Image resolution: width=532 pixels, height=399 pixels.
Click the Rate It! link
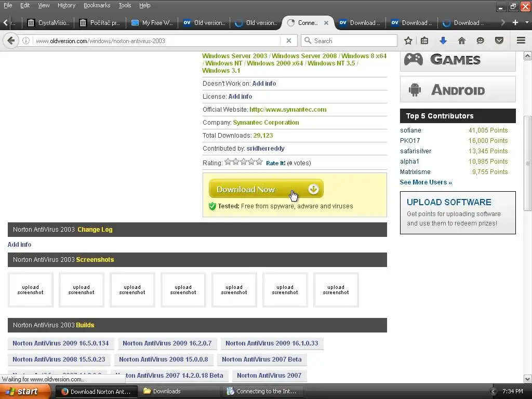click(x=275, y=163)
